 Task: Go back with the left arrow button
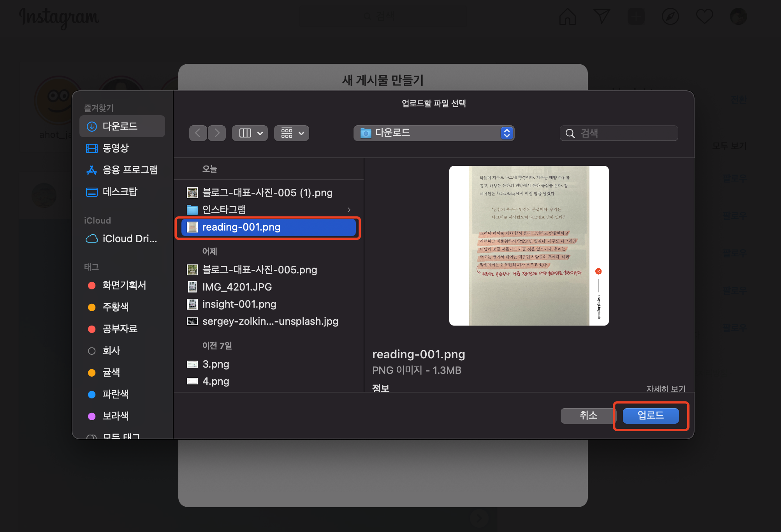click(x=198, y=133)
